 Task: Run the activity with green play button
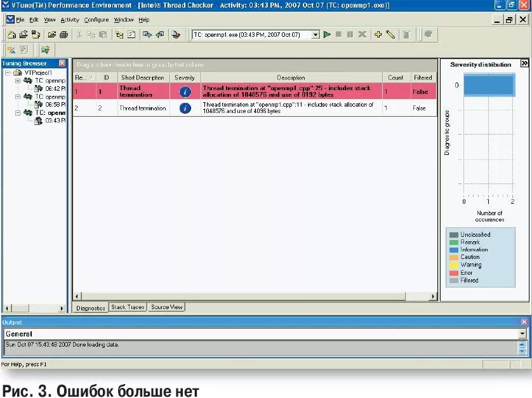point(327,35)
